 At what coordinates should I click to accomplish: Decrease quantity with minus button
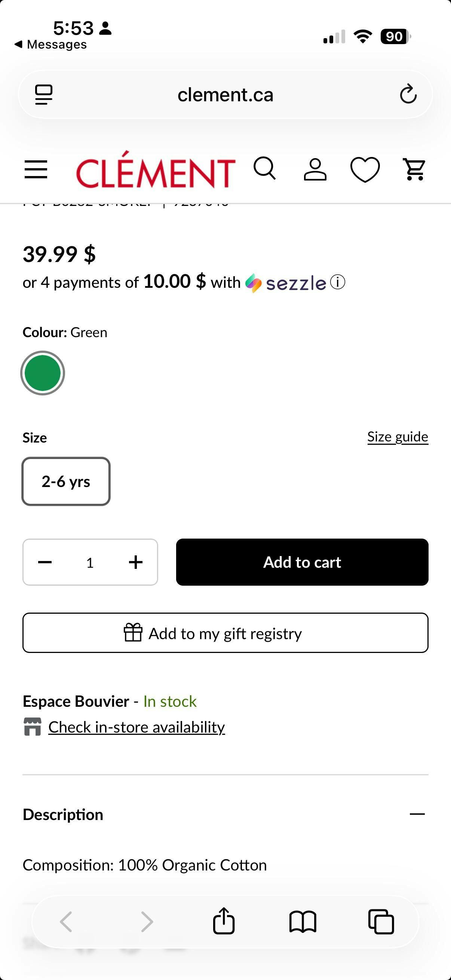point(45,562)
